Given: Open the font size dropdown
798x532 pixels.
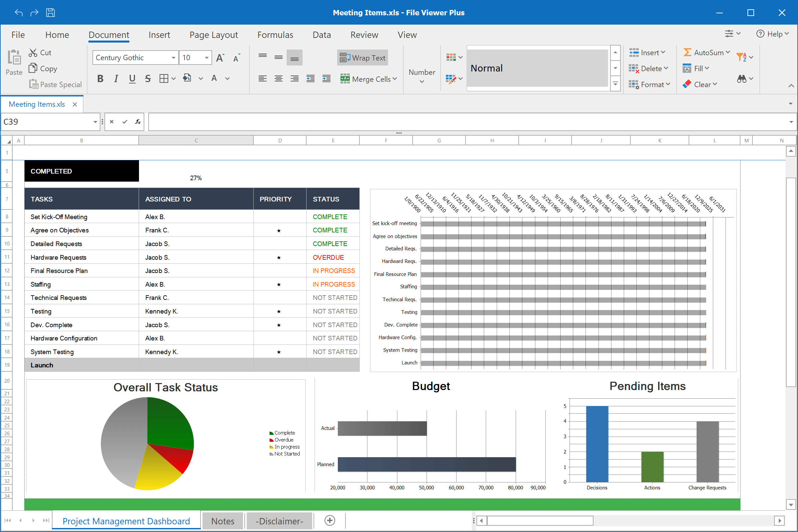Looking at the screenshot, I should pyautogui.click(x=206, y=57).
